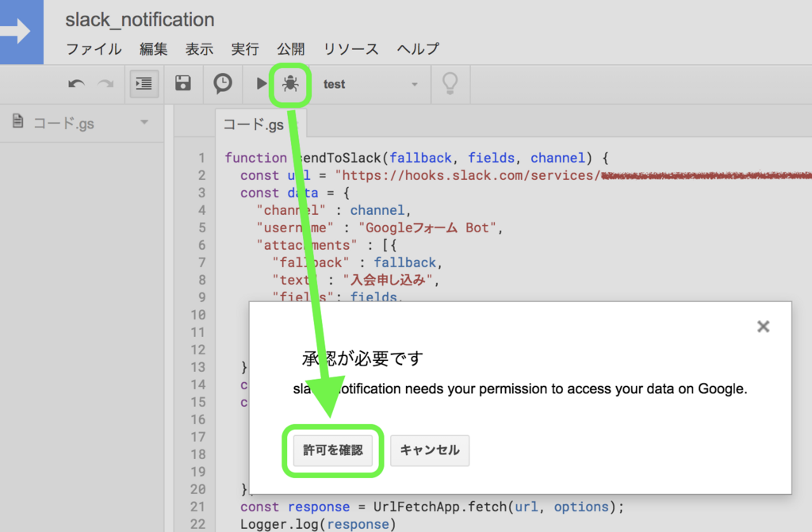Viewport: 812px width, 532px height.
Task: Open the ヘルプ menu
Action: [418, 48]
